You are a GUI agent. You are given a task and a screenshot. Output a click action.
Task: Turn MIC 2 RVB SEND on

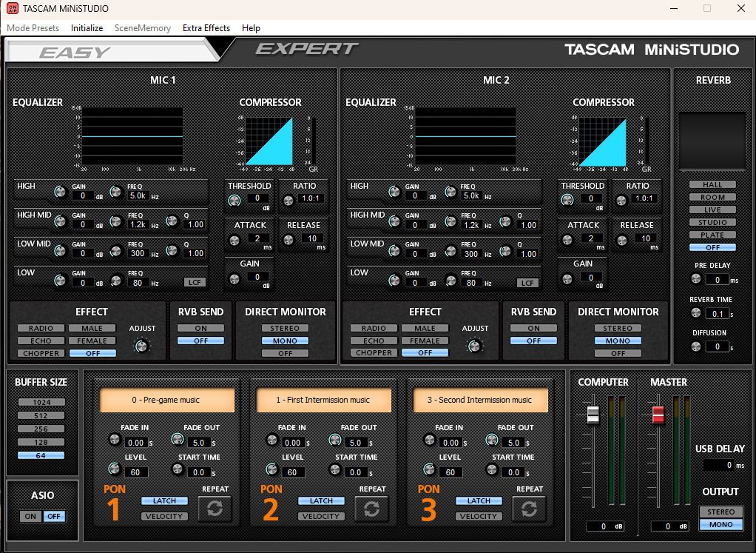tap(534, 328)
